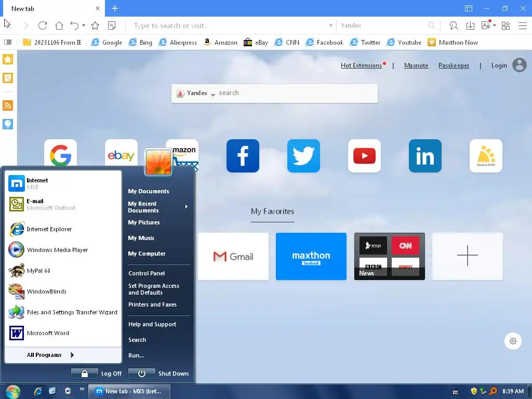Expand quick launch overflow chevron
532x399 pixels.
point(82,389)
